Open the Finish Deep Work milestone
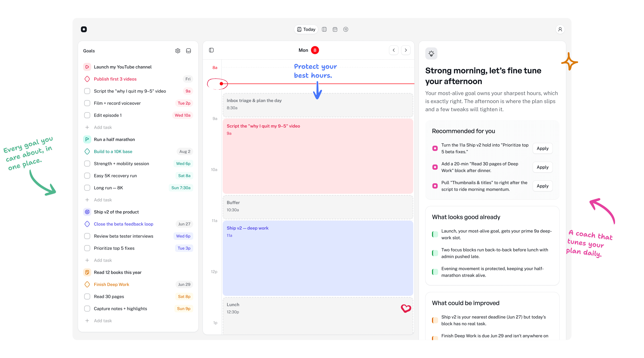 pyautogui.click(x=112, y=284)
